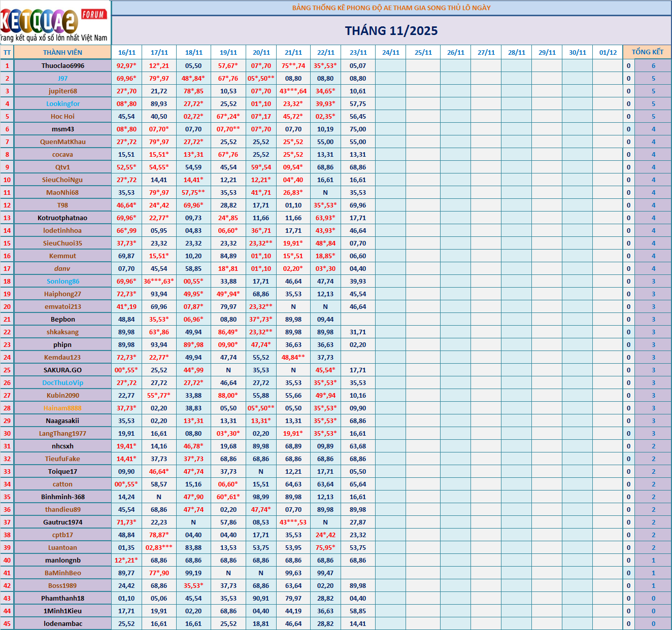Screen dimensions: 672x630
Task: Select the 01/12 date column header
Action: click(608, 52)
